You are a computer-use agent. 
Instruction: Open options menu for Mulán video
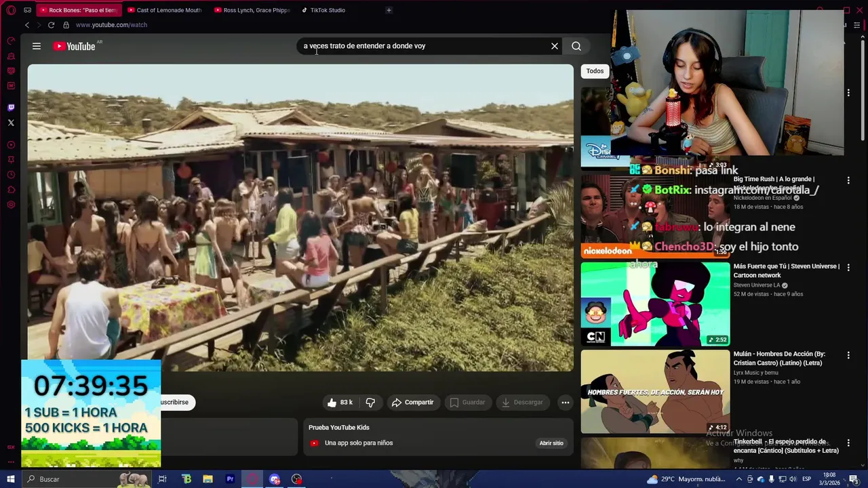(848, 355)
